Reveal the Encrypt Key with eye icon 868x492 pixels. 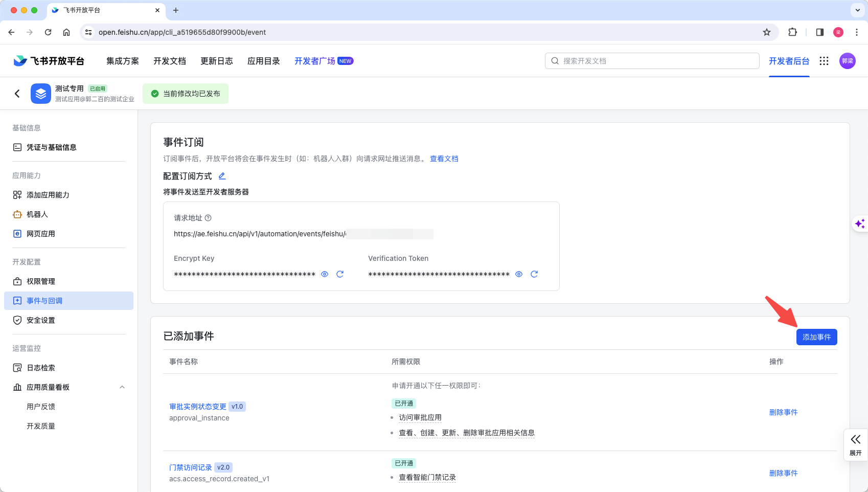pyautogui.click(x=325, y=274)
